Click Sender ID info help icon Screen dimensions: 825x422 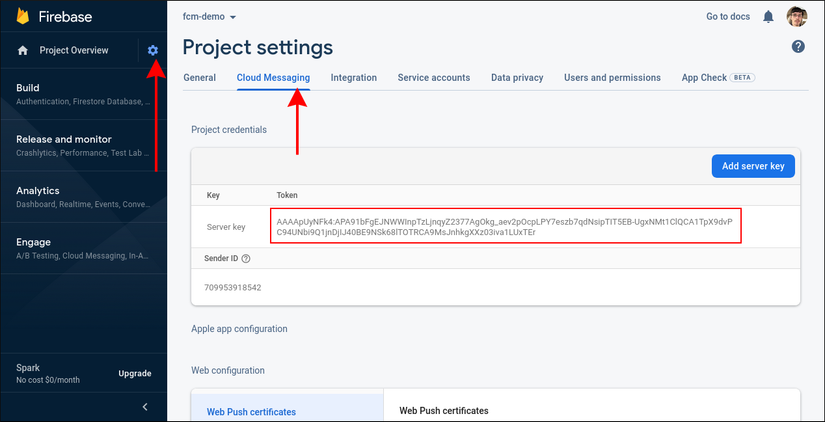246,258
